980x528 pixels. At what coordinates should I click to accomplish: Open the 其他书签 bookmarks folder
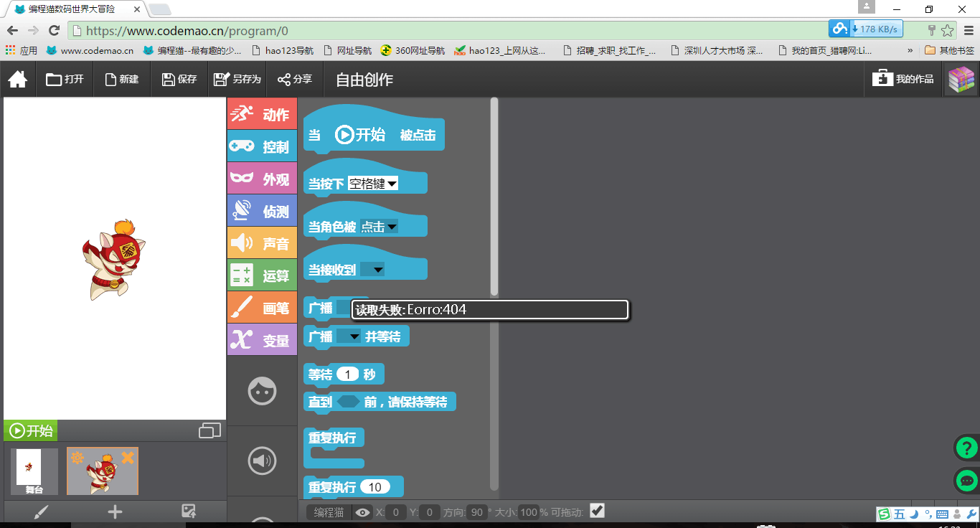[949, 50]
